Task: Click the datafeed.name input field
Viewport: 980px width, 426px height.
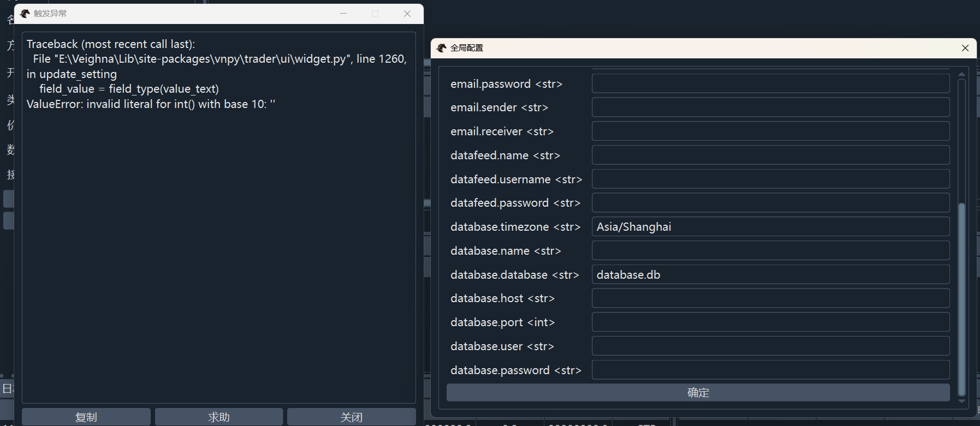Action: click(770, 155)
